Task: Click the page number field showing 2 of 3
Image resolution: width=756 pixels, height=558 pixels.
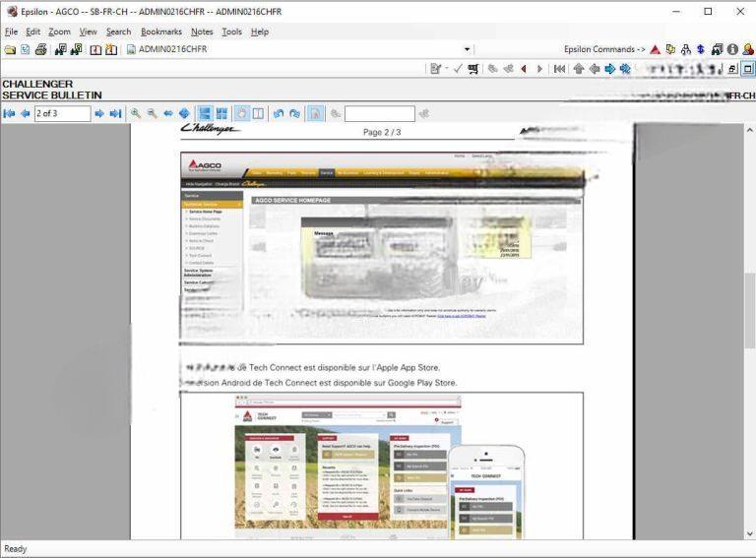Action: [x=61, y=114]
